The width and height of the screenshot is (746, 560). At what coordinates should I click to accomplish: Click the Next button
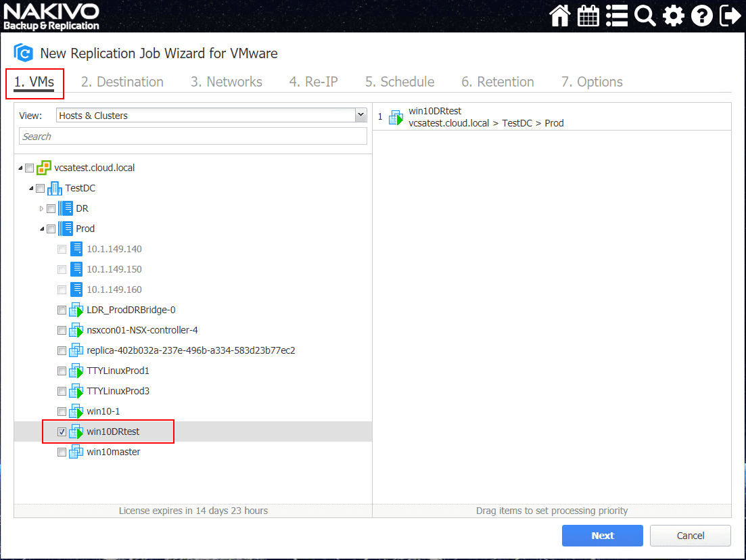[602, 535]
